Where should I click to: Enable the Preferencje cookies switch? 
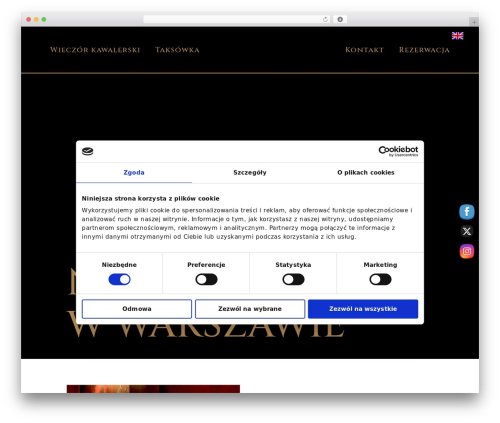pos(206,279)
